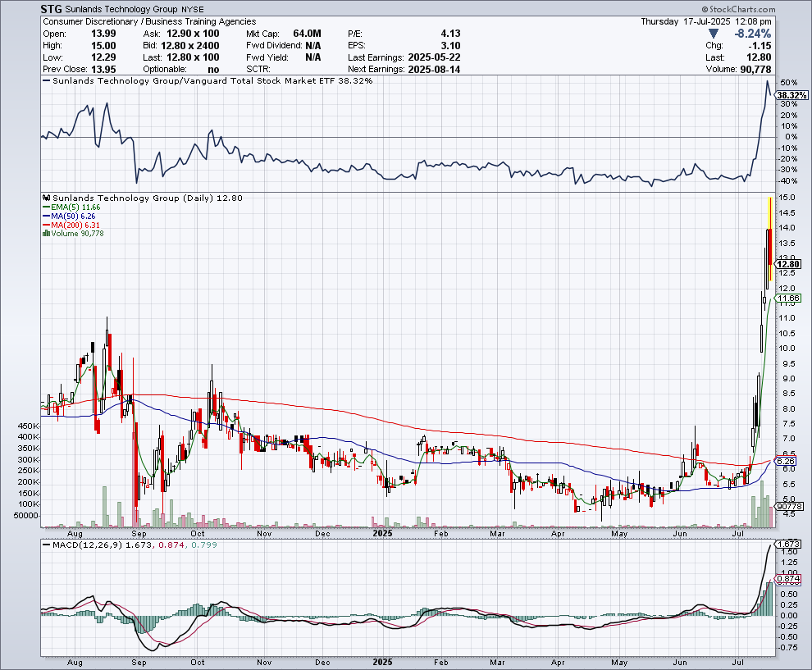812x670 pixels.
Task: Select the -8.24% percent change
Action: (x=752, y=34)
